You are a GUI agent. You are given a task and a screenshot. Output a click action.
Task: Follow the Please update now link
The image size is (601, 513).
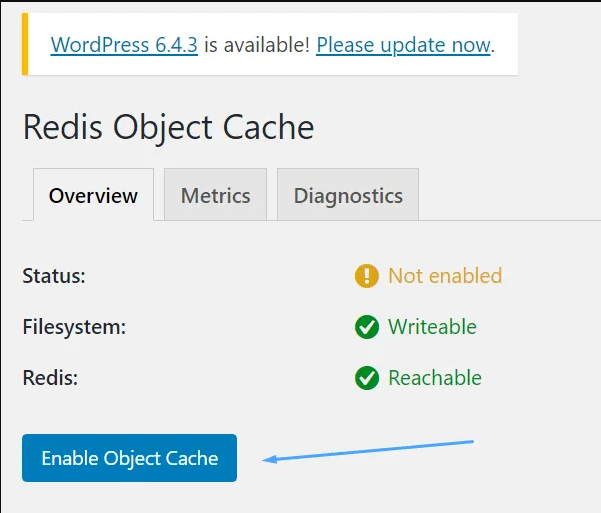pyautogui.click(x=403, y=45)
